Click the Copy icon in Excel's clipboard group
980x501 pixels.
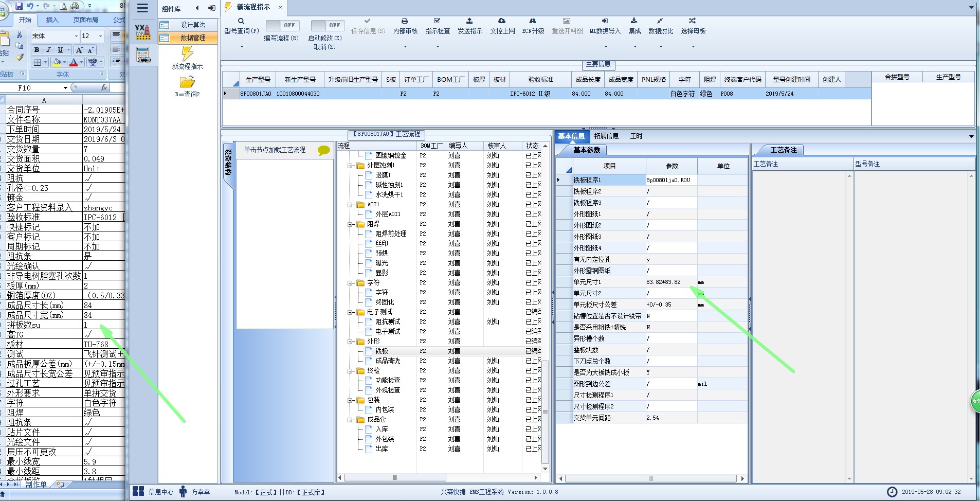[x=19, y=46]
